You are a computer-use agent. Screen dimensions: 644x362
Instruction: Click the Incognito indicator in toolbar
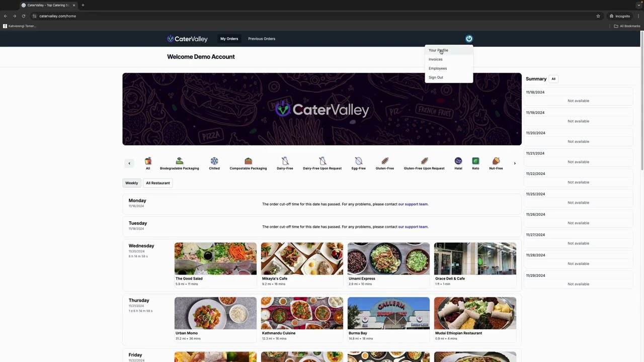tap(619, 16)
